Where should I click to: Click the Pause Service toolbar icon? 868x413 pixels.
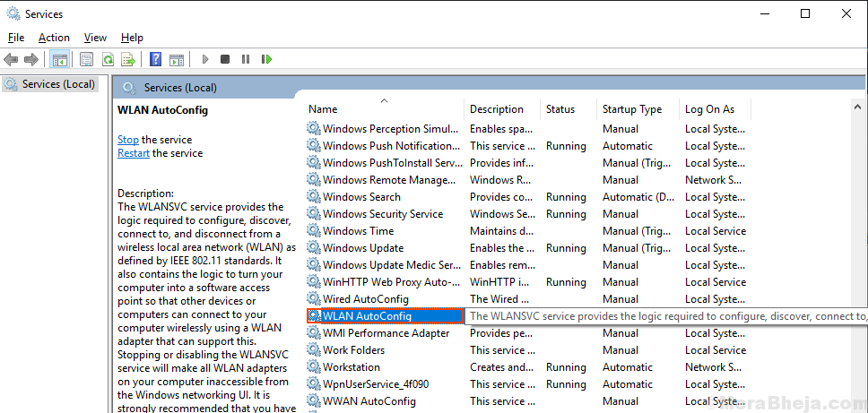(x=246, y=59)
